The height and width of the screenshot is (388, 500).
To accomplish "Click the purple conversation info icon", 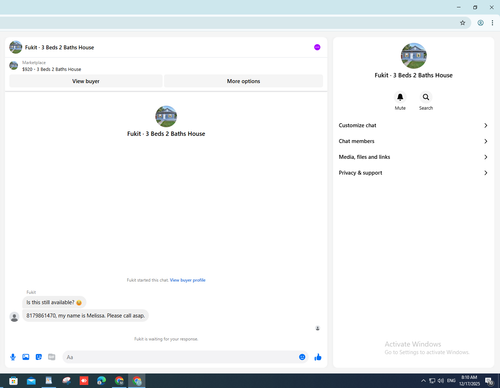I will [x=317, y=47].
